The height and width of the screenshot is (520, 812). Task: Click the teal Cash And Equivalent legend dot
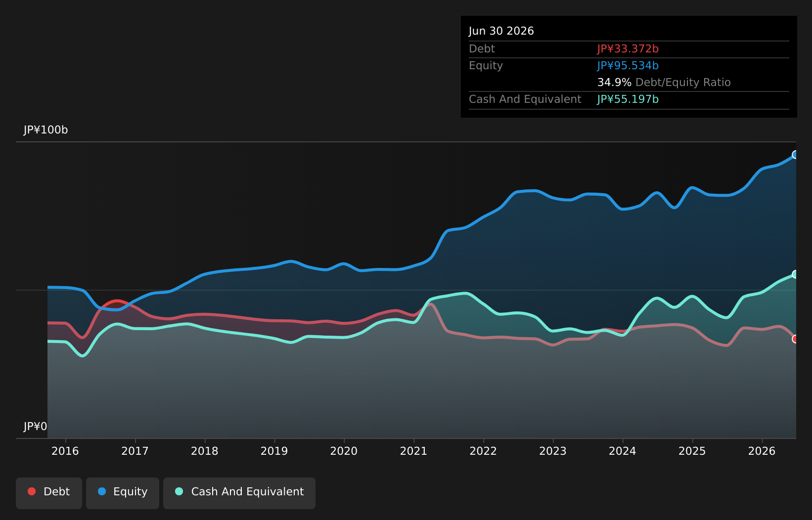pyautogui.click(x=179, y=491)
